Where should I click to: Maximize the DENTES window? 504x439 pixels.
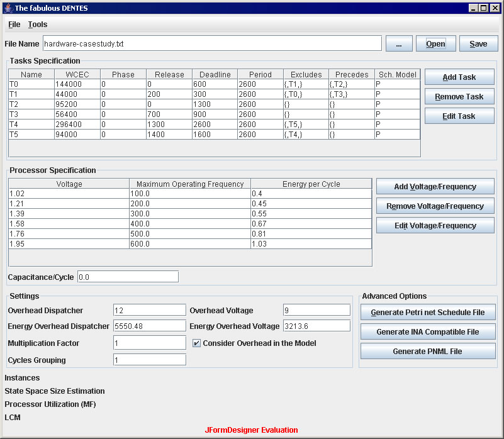click(x=483, y=8)
